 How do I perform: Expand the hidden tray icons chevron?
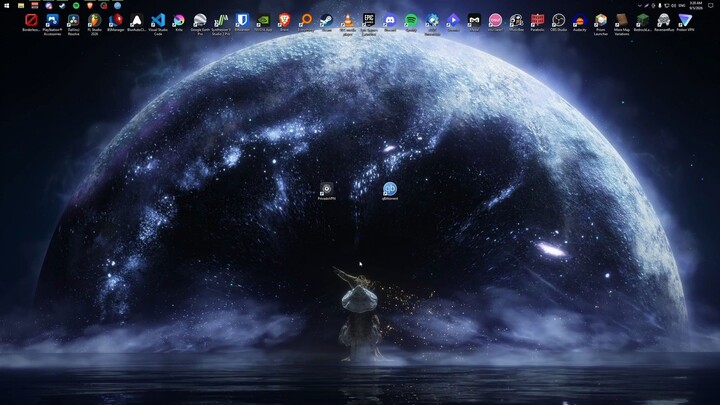coord(639,6)
